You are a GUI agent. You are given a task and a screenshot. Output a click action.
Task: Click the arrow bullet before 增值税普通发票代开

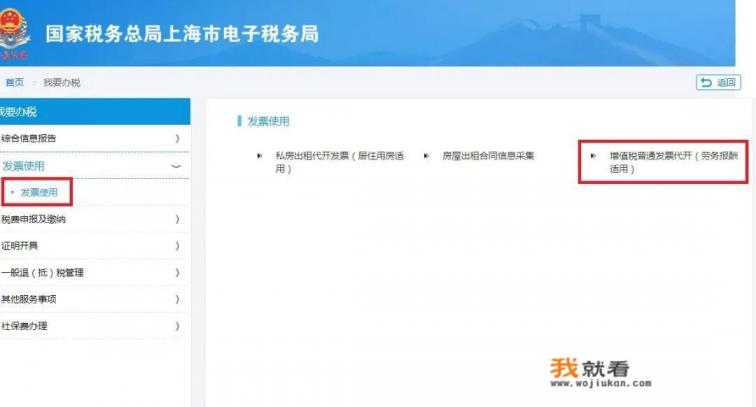click(593, 156)
